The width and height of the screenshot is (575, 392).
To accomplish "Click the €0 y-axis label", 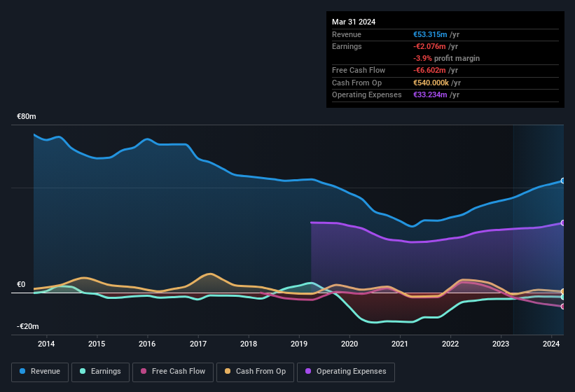I will 21,284.
